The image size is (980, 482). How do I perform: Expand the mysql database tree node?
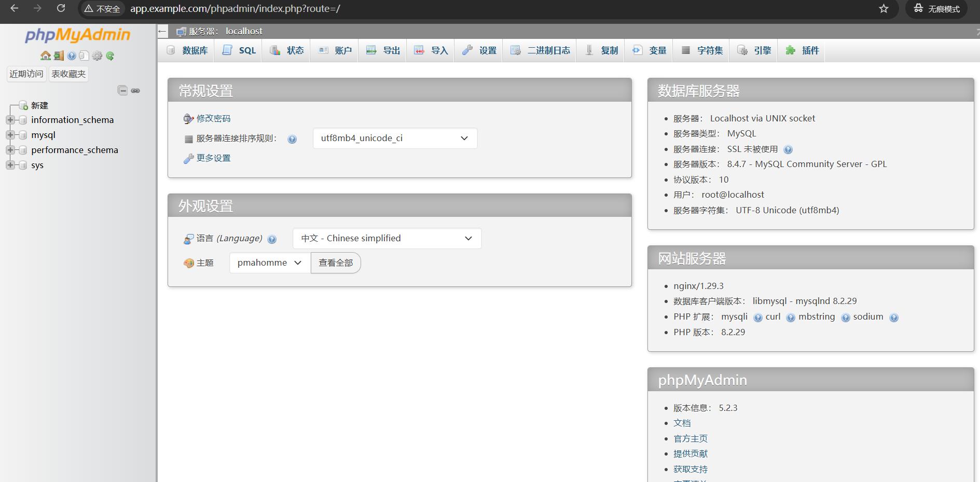tap(10, 135)
